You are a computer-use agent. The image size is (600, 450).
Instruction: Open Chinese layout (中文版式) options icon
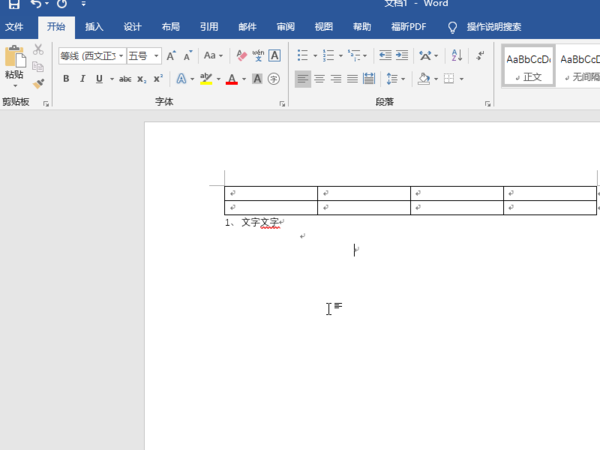tap(425, 56)
